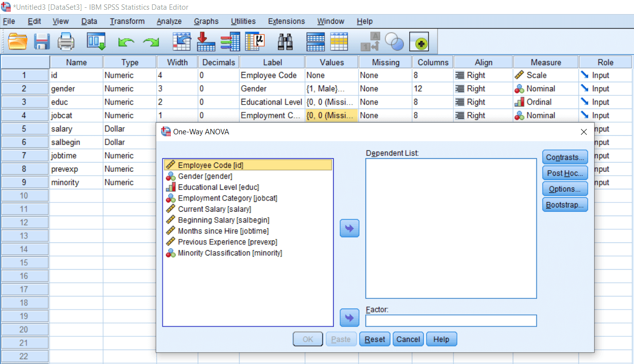Open a data document via folder icon
The image size is (634, 364).
[x=18, y=42]
